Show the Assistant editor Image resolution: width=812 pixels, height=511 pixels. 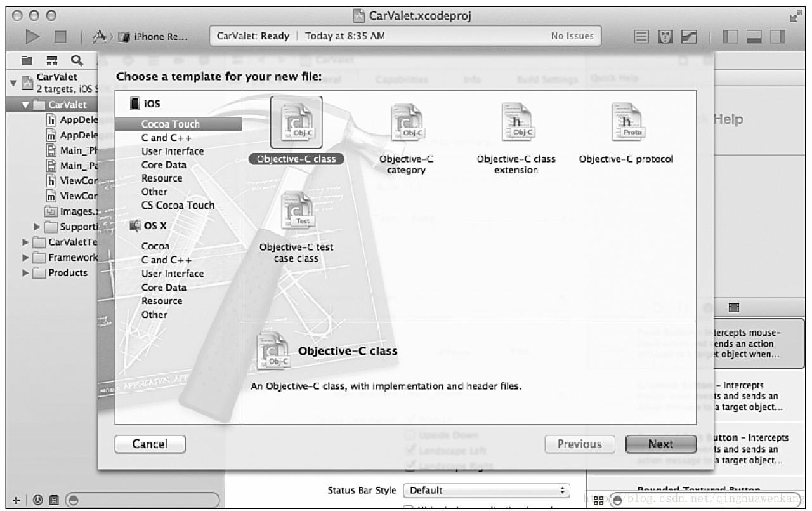pyautogui.click(x=665, y=37)
